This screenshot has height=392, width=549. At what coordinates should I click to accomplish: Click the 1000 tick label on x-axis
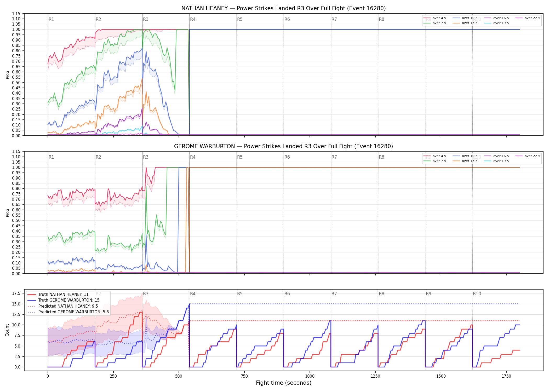tap(310, 376)
